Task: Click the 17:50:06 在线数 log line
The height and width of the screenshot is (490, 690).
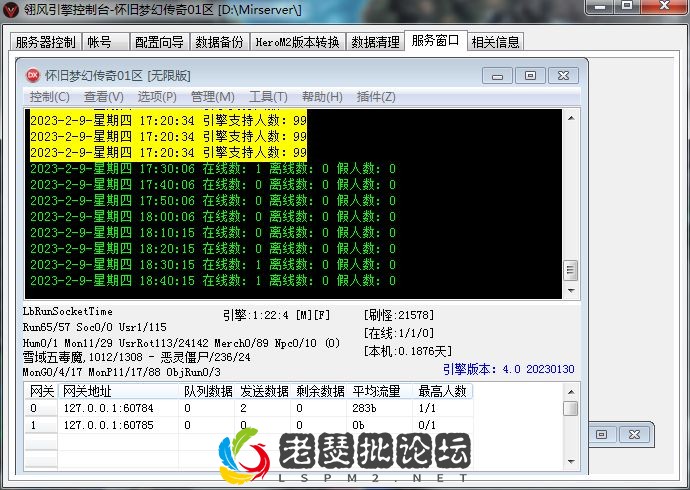Action: pos(213,201)
